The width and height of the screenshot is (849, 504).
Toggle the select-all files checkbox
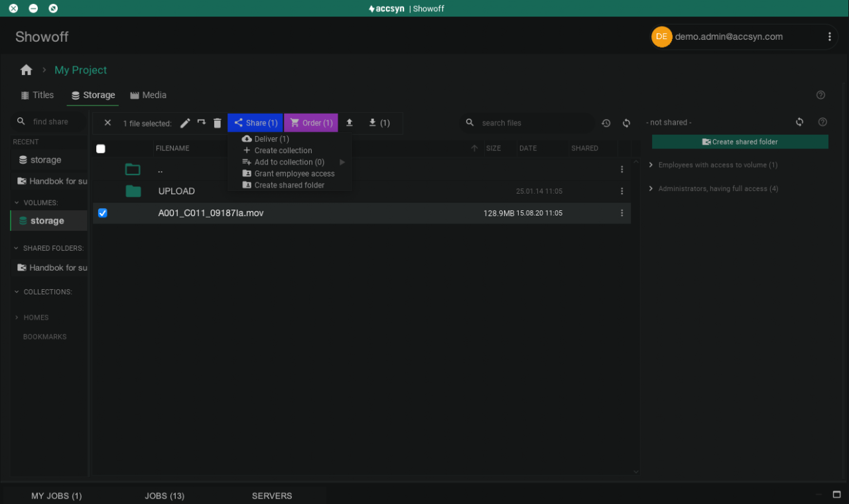pyautogui.click(x=101, y=149)
